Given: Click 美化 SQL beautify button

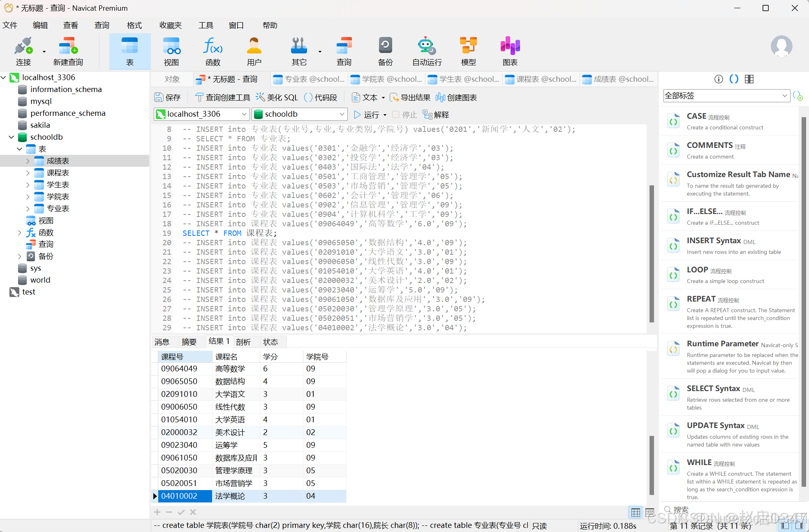Looking at the screenshot, I should pyautogui.click(x=277, y=97).
